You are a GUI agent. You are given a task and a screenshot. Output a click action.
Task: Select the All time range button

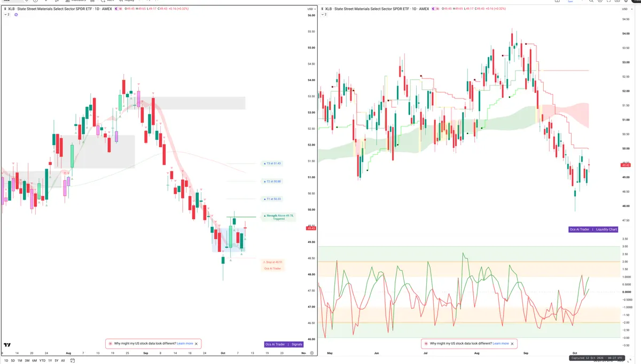point(63,361)
